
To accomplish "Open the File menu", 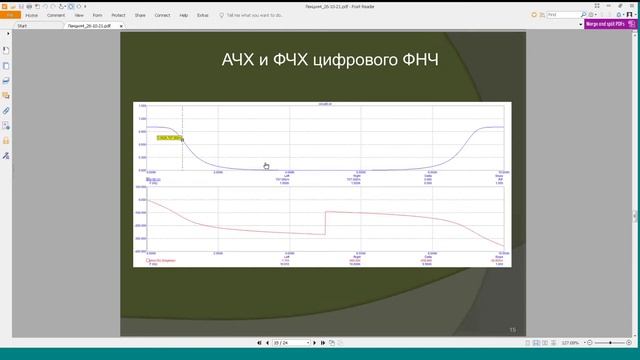I will [x=10, y=15].
